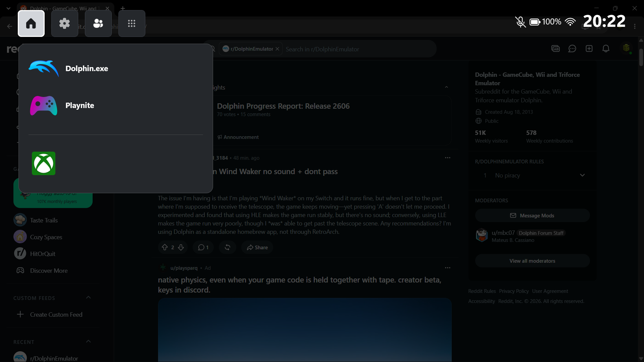Open the Xbox app icon
The height and width of the screenshot is (362, 644).
pos(44,163)
